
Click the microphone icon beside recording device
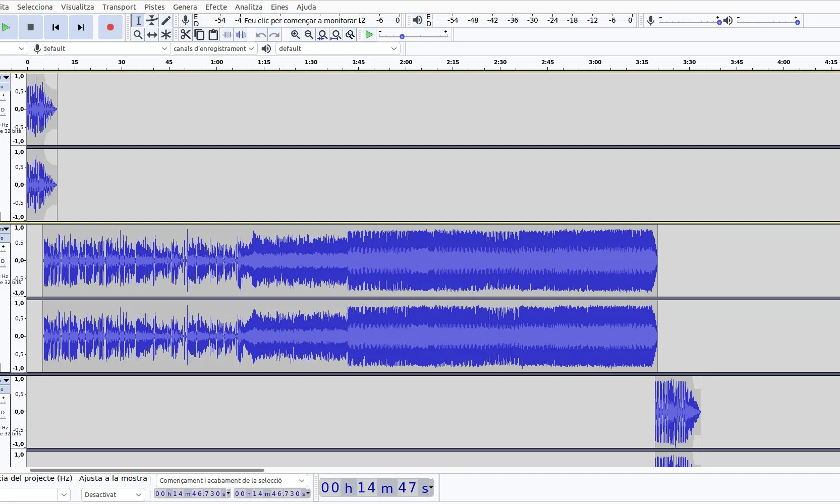tap(37, 48)
